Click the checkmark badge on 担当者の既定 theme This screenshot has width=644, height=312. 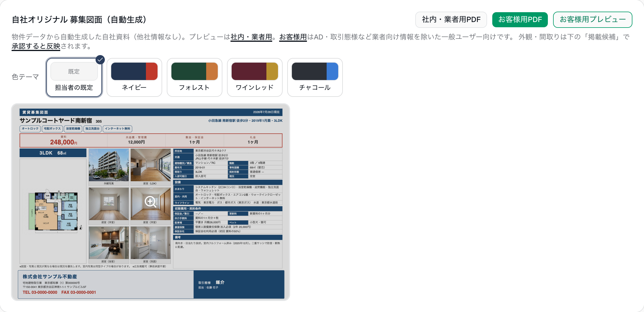(x=100, y=60)
